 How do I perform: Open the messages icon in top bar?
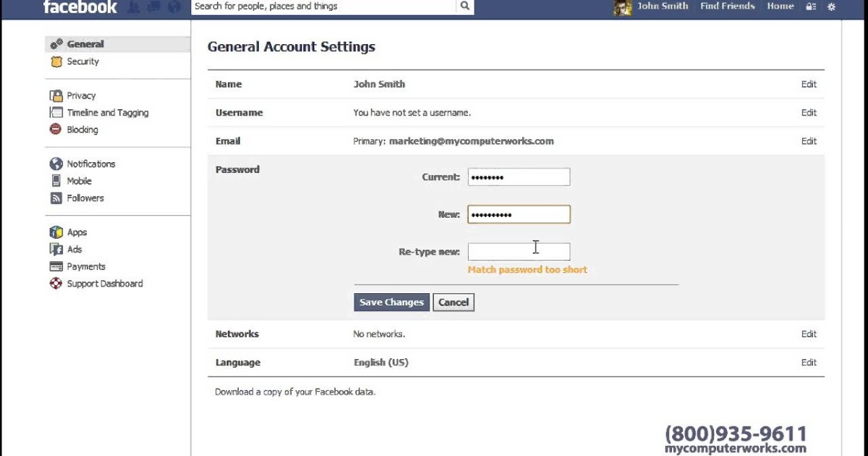coord(153,6)
